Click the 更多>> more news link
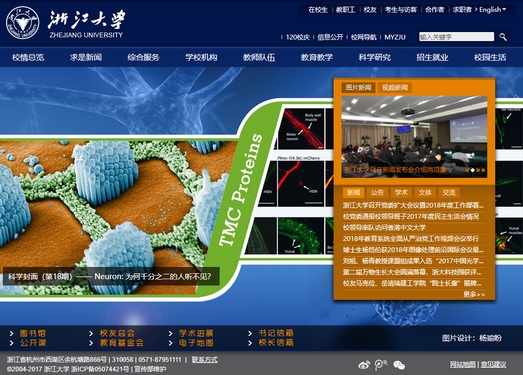 click(474, 294)
